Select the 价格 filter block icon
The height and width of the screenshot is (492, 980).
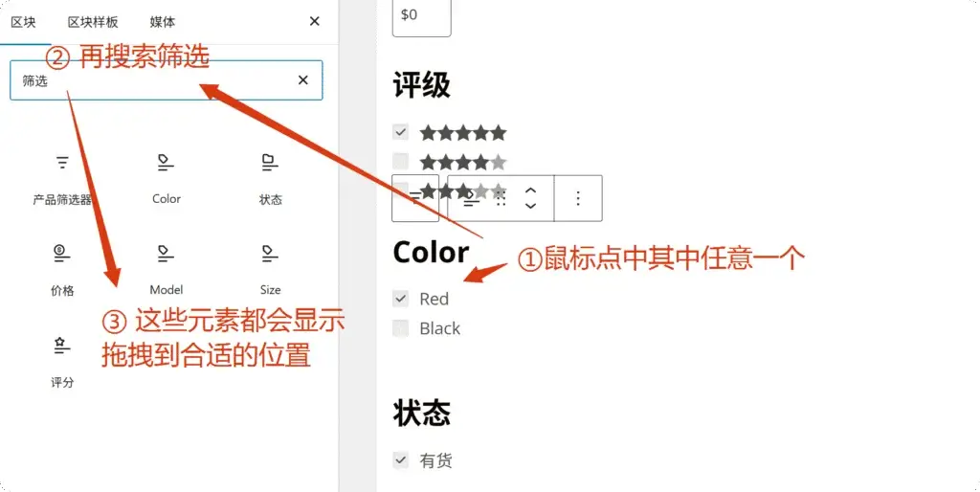click(x=62, y=254)
